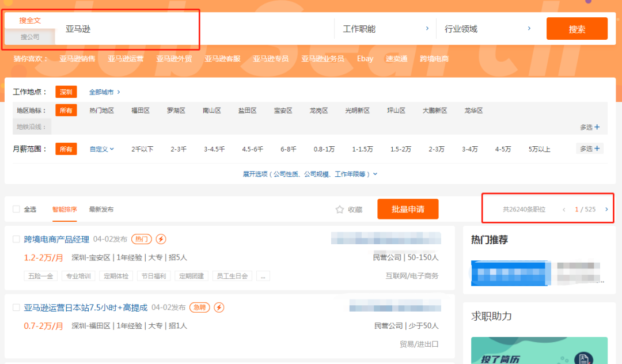
Task: Click the 批量申请 batch apply button
Action: (x=408, y=210)
